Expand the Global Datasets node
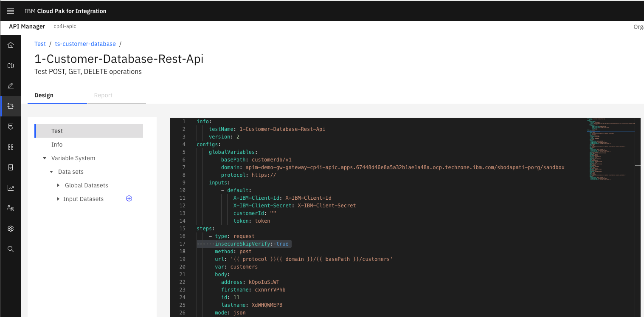Viewport: 644px width, 317px height. coord(58,185)
